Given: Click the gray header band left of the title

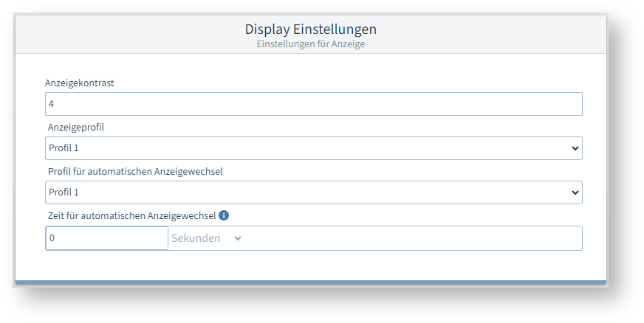Looking at the screenshot, I should pos(111,35).
